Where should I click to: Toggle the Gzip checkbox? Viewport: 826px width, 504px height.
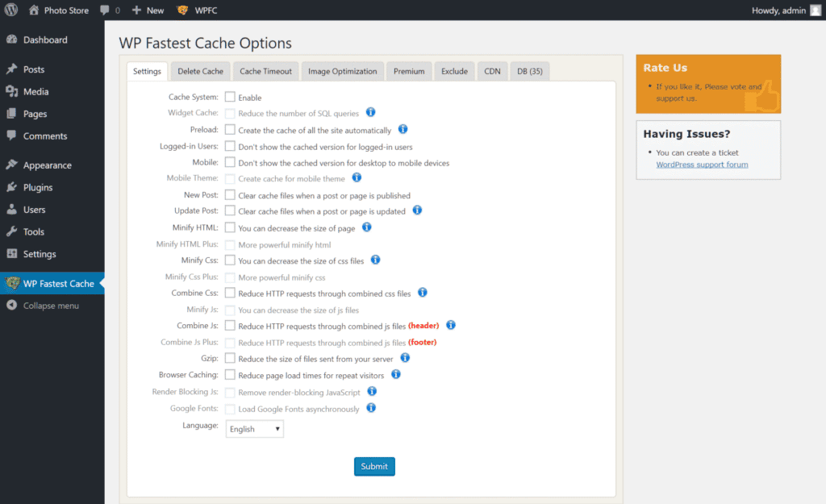tap(230, 358)
